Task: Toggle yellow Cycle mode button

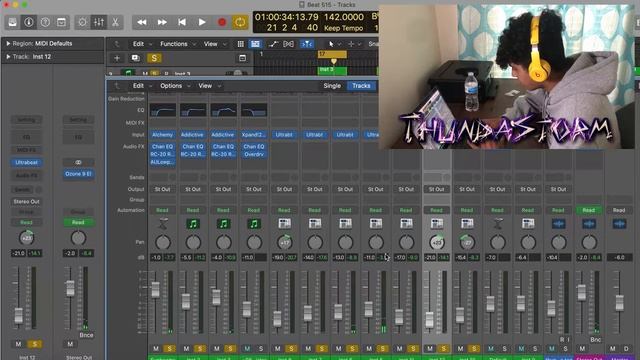Action: pos(240,22)
